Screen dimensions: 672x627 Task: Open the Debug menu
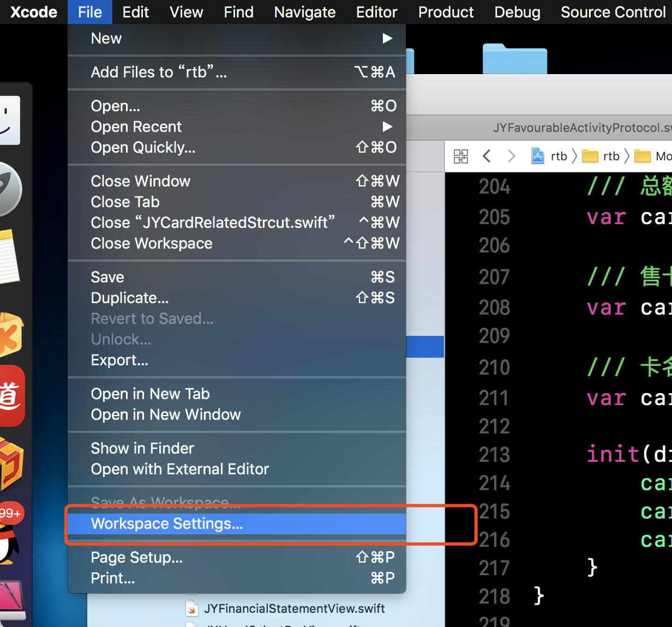pos(517,12)
